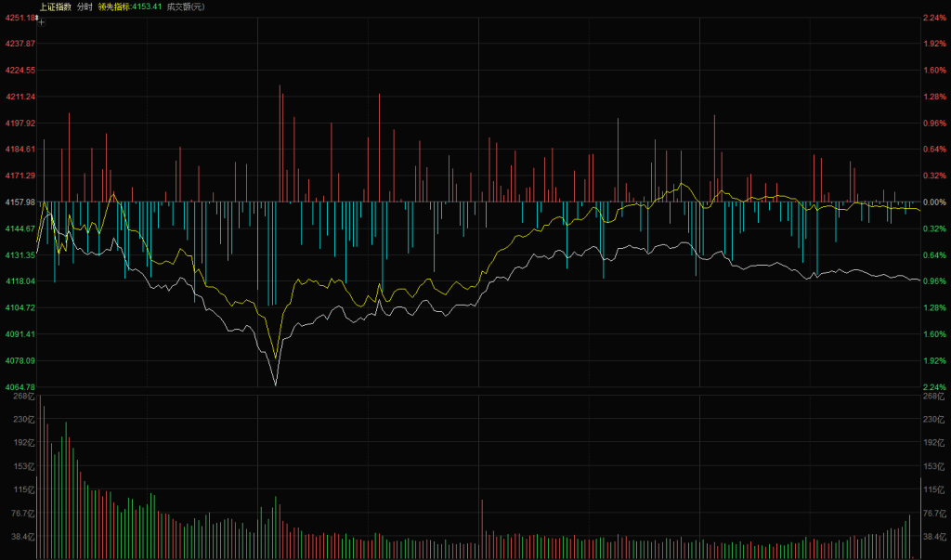Click the mid-session red volume spike bar
The height and width of the screenshot is (560, 951).
[482, 529]
